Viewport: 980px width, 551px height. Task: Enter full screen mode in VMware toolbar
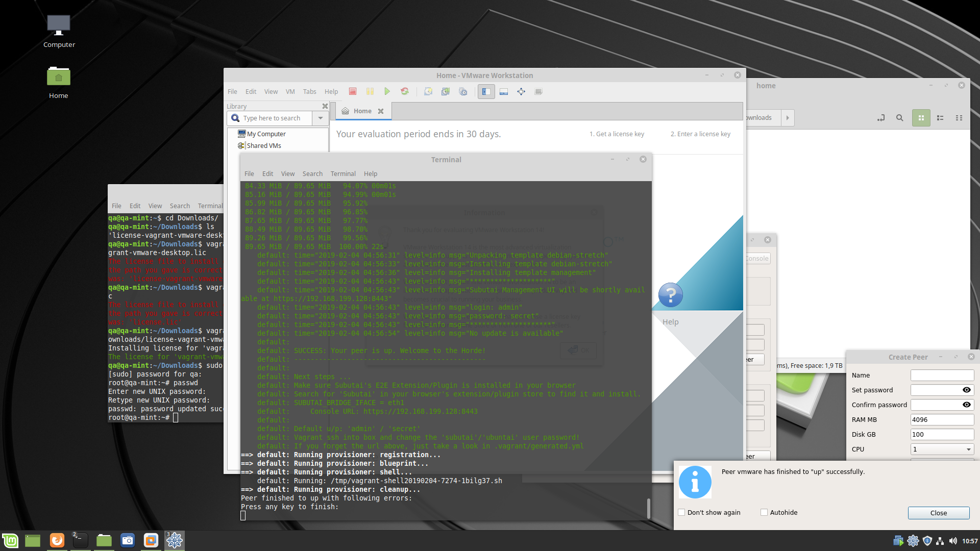click(521, 91)
